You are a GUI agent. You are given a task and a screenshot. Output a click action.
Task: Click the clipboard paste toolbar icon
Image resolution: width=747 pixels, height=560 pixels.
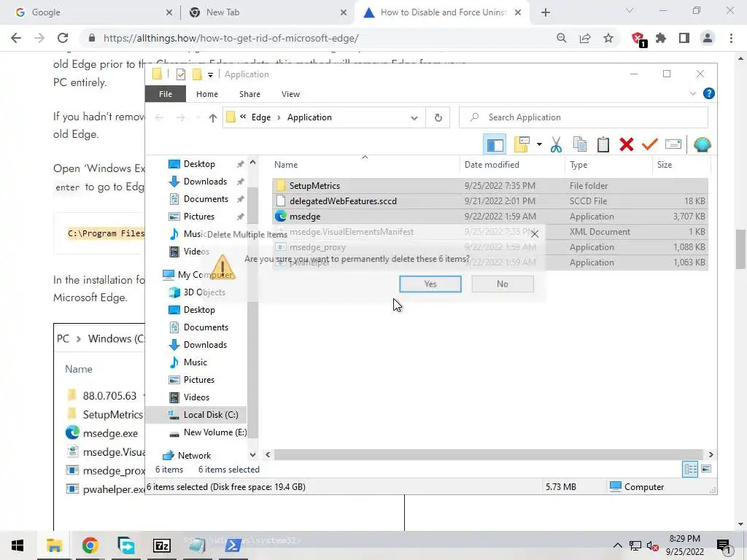(603, 144)
